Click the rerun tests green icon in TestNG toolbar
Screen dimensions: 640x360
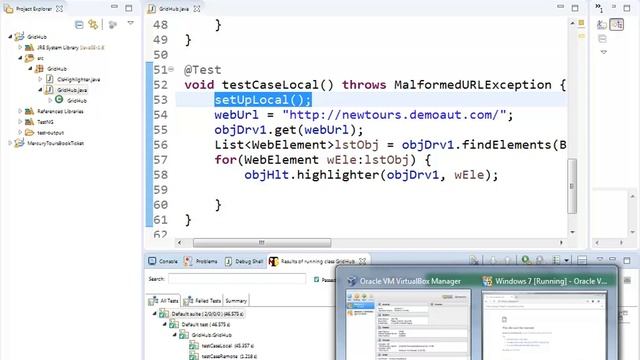click(526, 260)
